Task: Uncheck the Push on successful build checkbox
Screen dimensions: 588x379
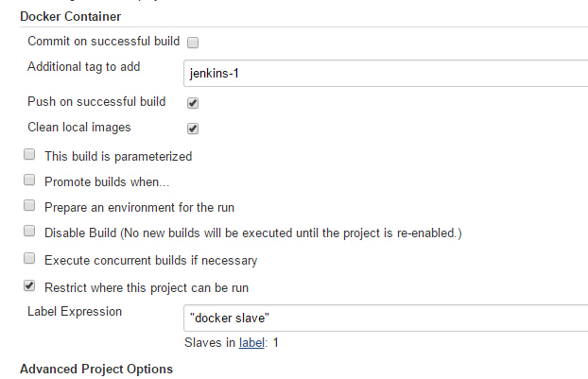Action: [x=193, y=103]
